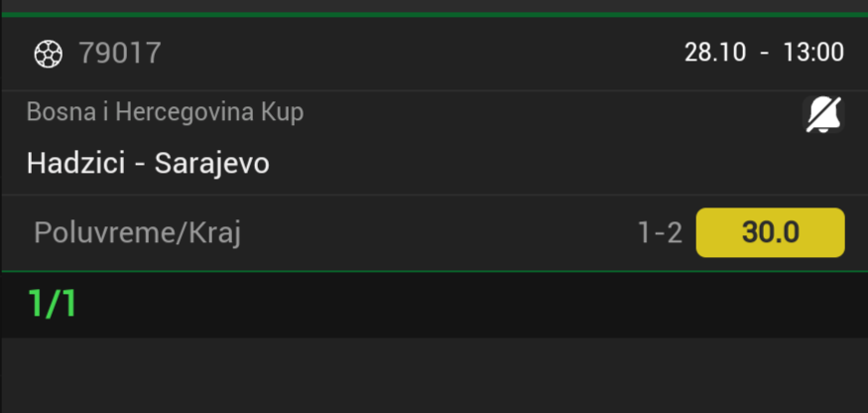Click the empty grey area below 1/1
The height and width of the screenshot is (413, 868).
click(434, 375)
